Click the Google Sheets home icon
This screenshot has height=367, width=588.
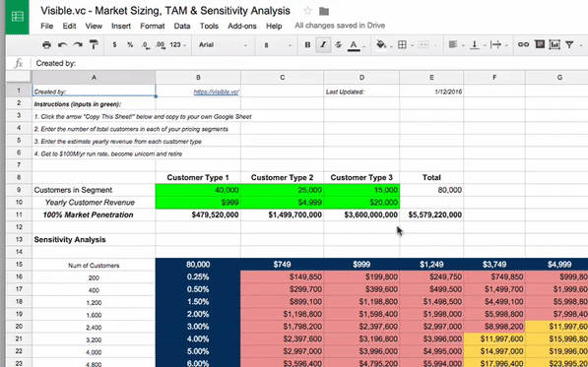coord(18,17)
